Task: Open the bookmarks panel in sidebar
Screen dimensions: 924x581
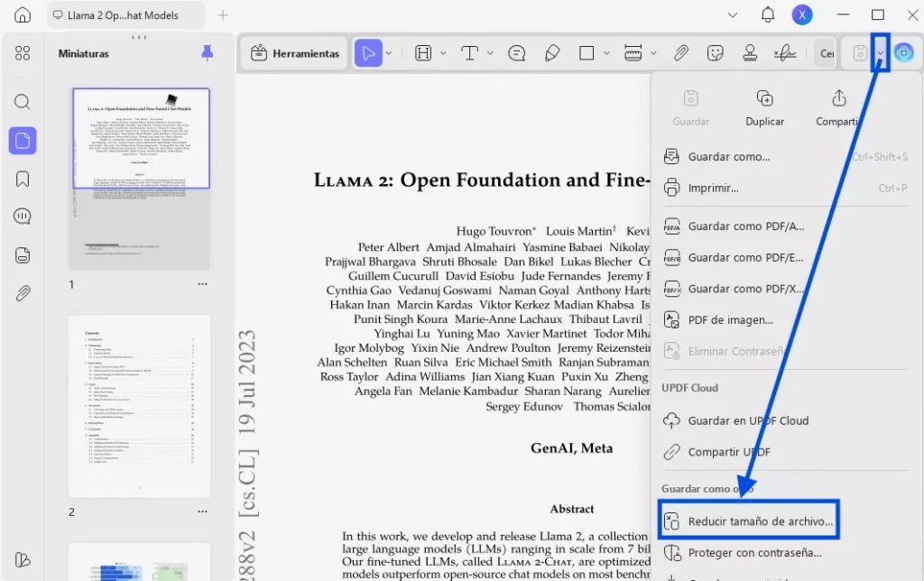Action: coord(23,179)
